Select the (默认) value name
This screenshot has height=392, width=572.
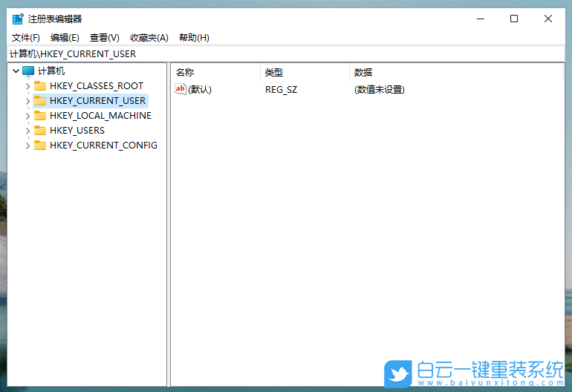[200, 89]
